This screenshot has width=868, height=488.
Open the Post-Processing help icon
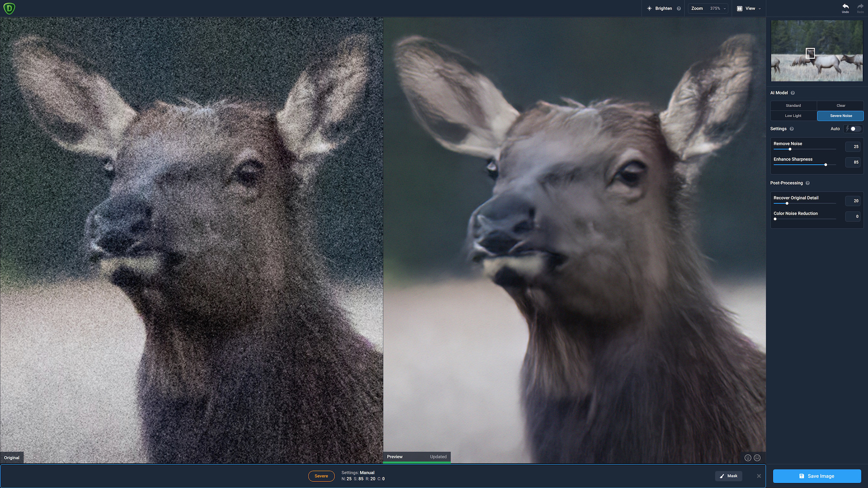[808, 183]
